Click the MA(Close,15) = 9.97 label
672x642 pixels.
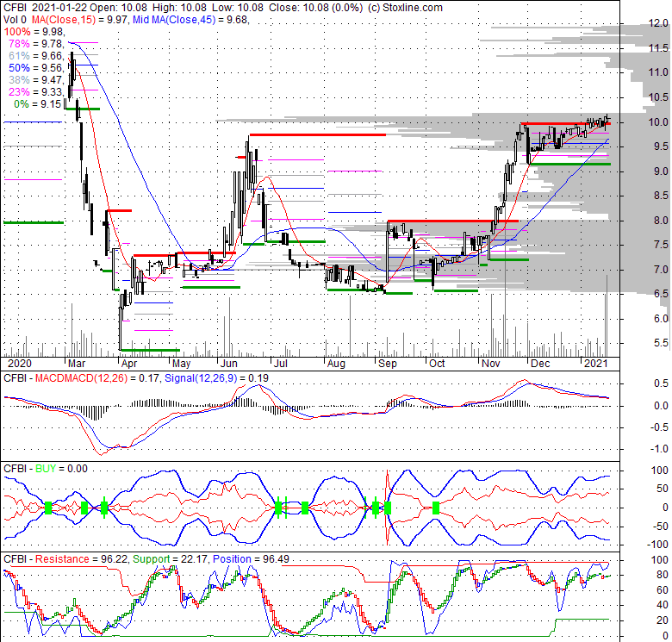(79, 19)
